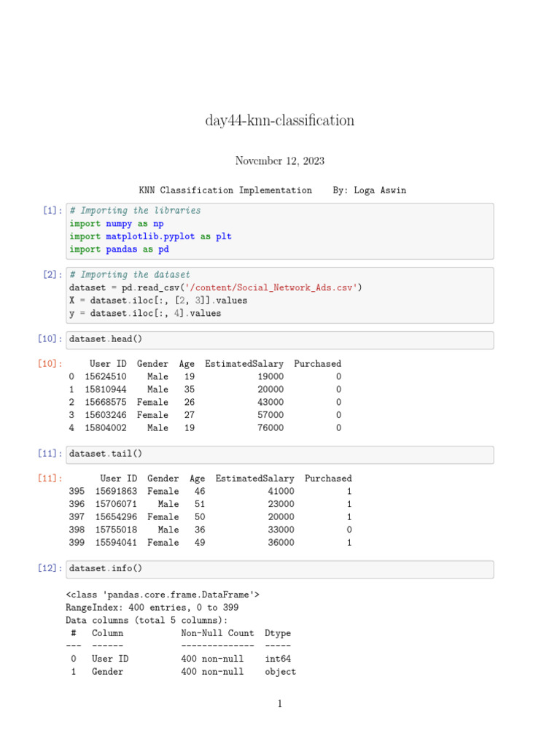Screen dimensions: 560x747
Task: Click page number 1 at bottom
Action: click(x=280, y=704)
